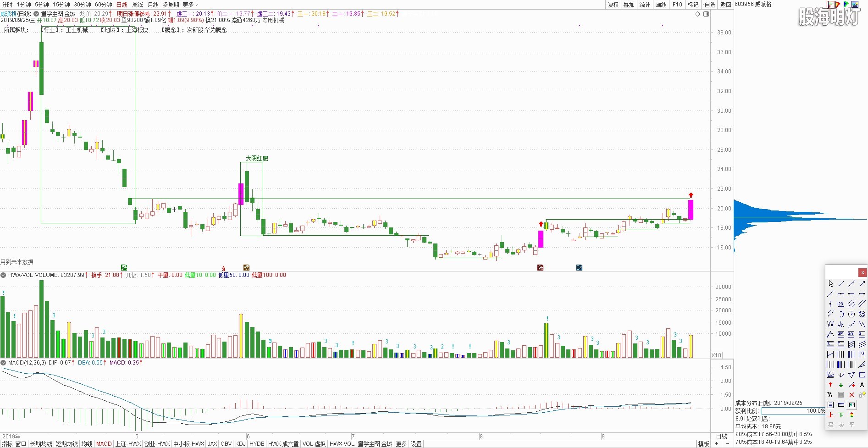Viewport: 868px width, 448px height.
Task: Open the cost distribution bar-chart icon
Action: tap(830, 4)
